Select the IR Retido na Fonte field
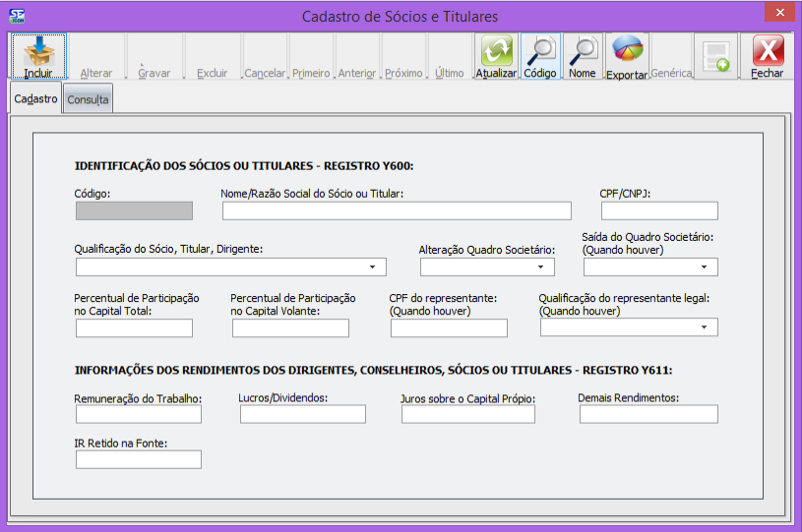The image size is (802, 532). pyautogui.click(x=138, y=459)
